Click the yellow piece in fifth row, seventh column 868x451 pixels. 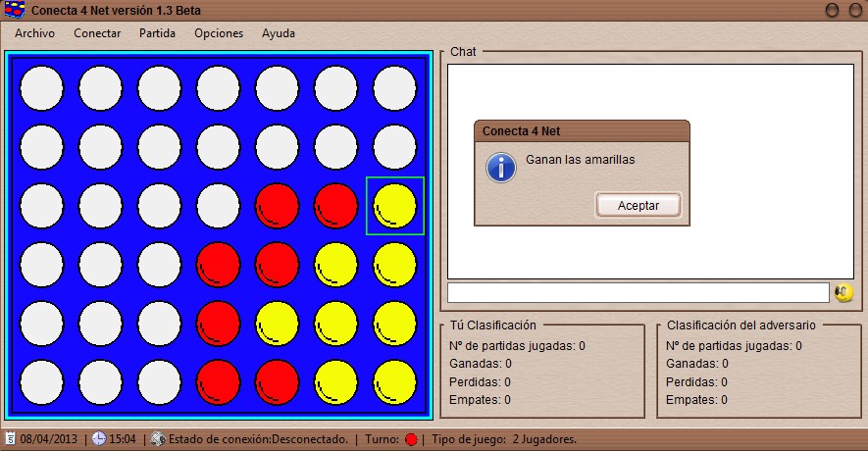coord(394,324)
